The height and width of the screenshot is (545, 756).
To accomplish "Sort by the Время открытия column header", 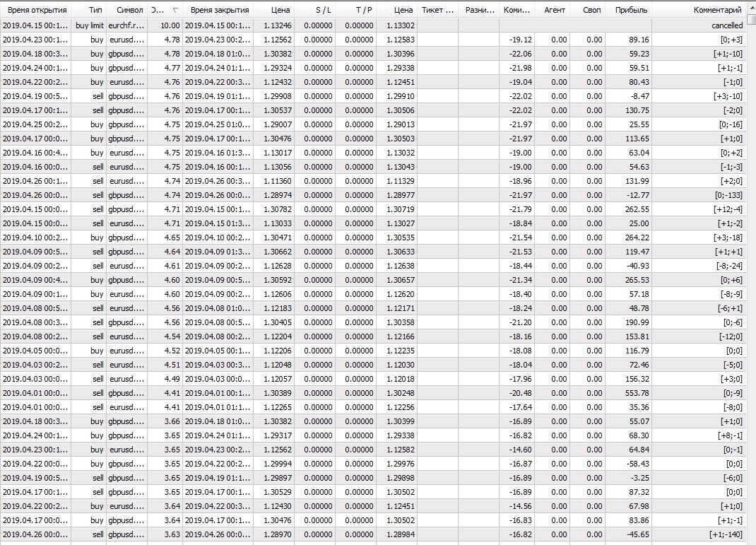I will tap(36, 10).
